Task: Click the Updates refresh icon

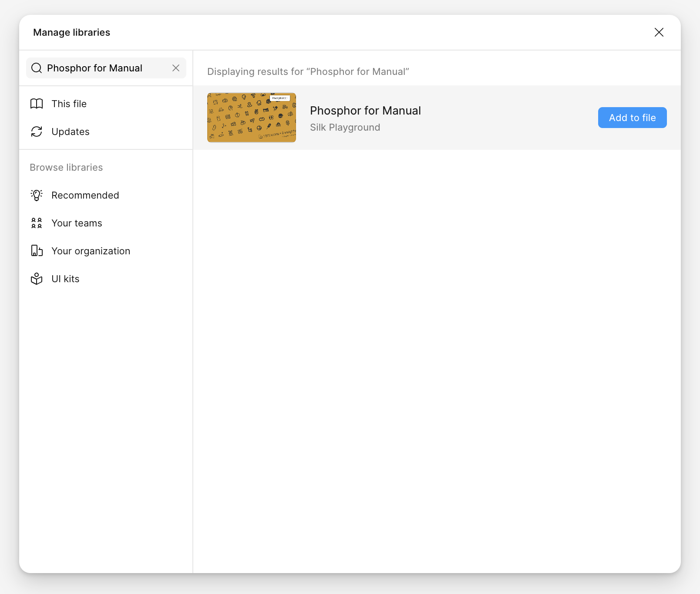Action: pos(37,132)
